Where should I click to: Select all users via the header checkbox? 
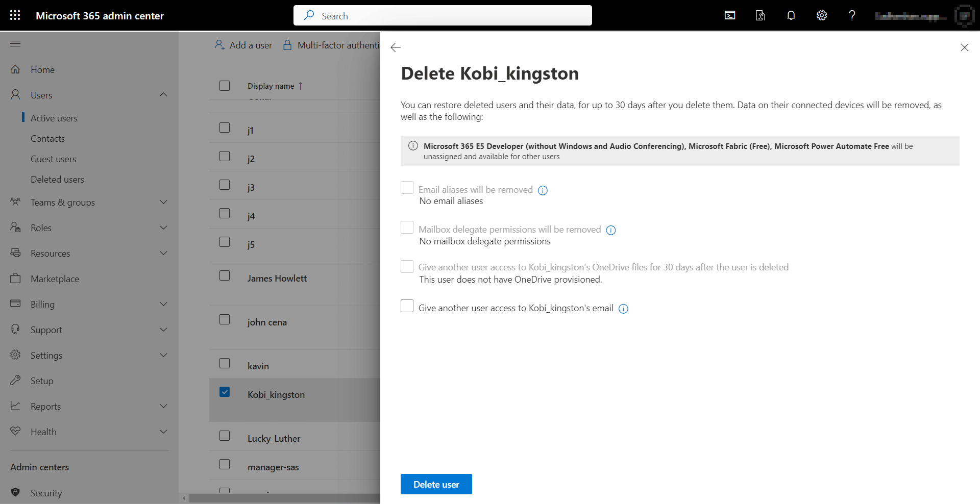(x=225, y=85)
